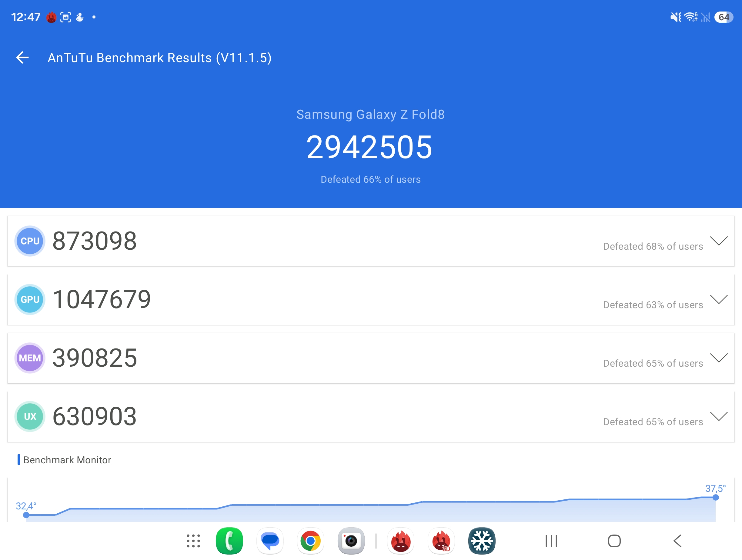Tap the AnTuTu Benchmark Results title
The image size is (742, 560).
[160, 58]
